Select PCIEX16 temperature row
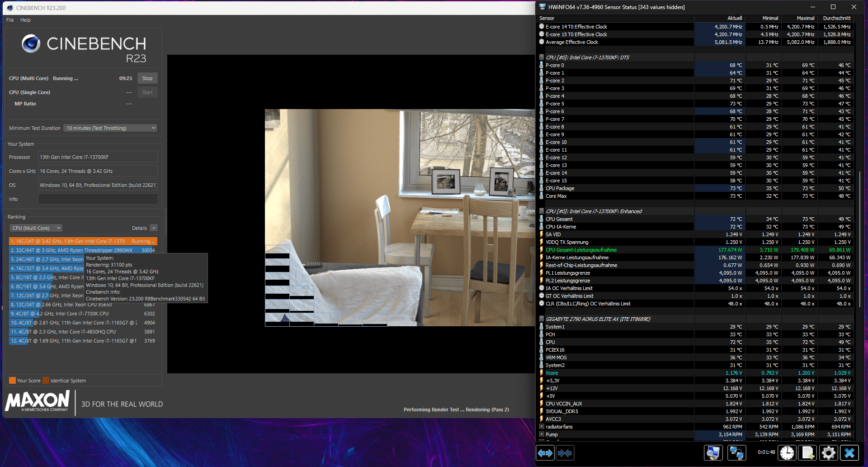This screenshot has height=467, width=868. click(x=695, y=350)
